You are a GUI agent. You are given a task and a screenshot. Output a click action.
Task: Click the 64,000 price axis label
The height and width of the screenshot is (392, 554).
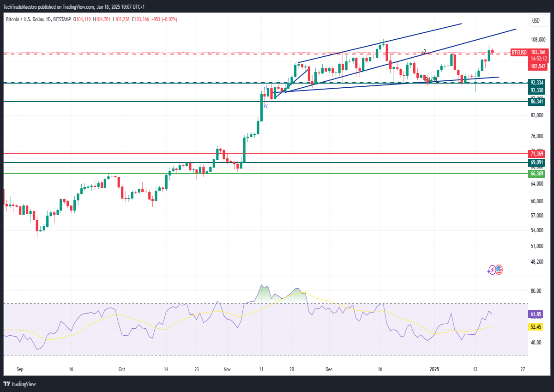coord(537,184)
